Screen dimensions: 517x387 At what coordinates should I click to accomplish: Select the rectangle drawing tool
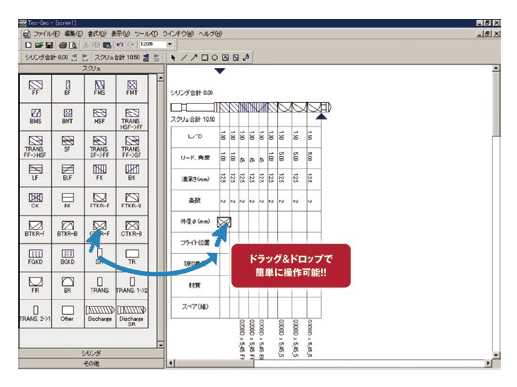coord(205,57)
